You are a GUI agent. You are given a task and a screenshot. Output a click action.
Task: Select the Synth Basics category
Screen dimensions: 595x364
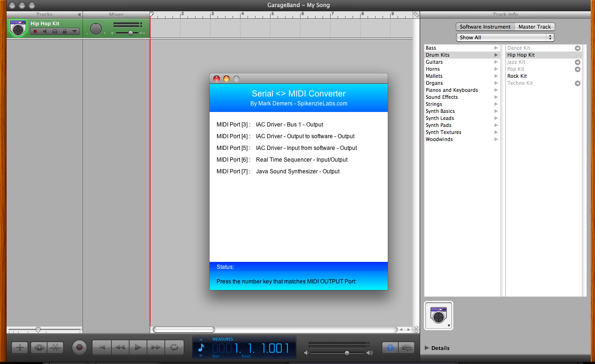click(x=462, y=111)
